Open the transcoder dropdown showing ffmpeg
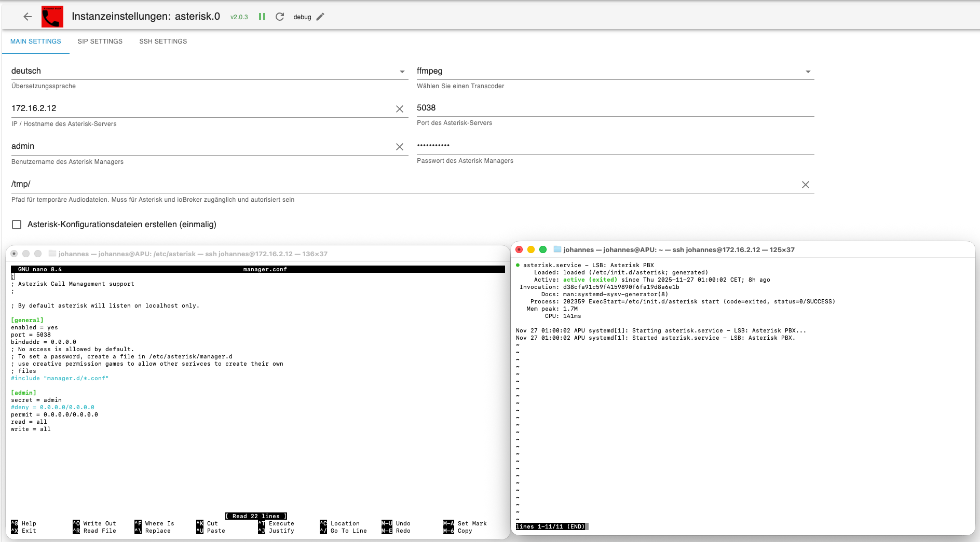Image resolution: width=980 pixels, height=542 pixels. coord(616,71)
